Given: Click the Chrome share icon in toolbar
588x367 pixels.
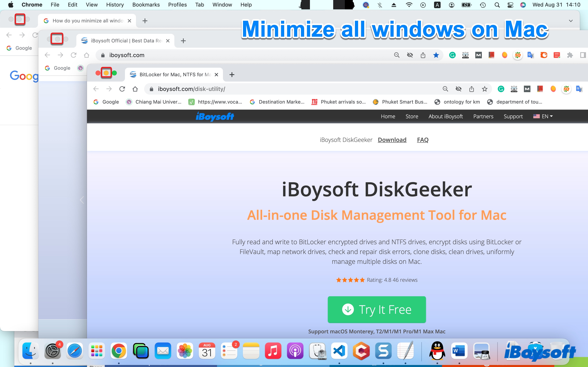Looking at the screenshot, I should [x=472, y=89].
